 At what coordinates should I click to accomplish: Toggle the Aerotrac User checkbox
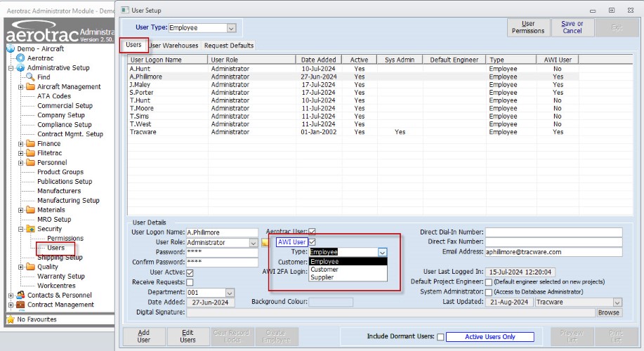coord(312,232)
